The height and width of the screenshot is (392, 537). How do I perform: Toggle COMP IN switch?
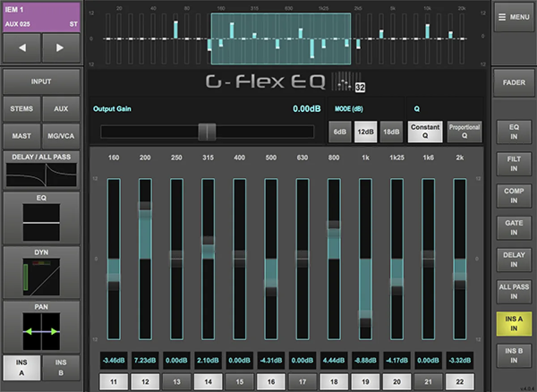[514, 196]
